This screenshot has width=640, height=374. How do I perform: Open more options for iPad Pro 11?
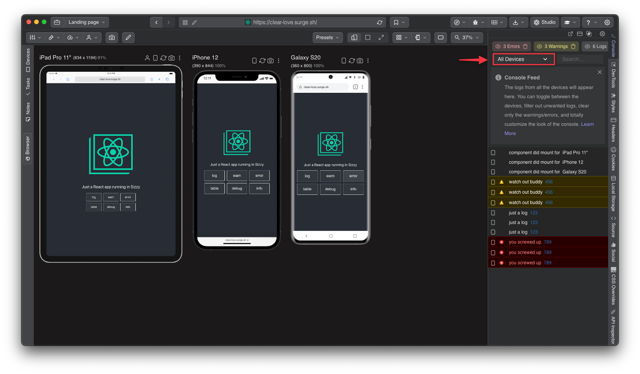(180, 58)
